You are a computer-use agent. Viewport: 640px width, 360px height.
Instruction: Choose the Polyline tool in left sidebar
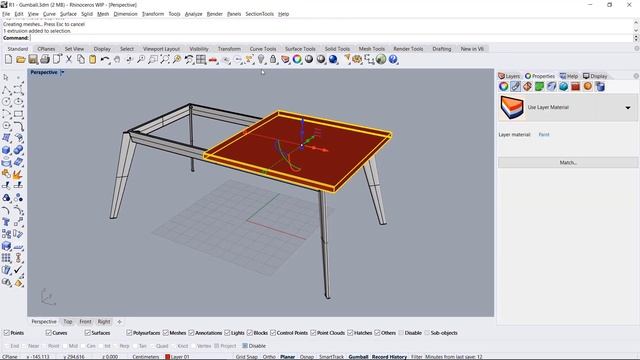tap(7, 90)
